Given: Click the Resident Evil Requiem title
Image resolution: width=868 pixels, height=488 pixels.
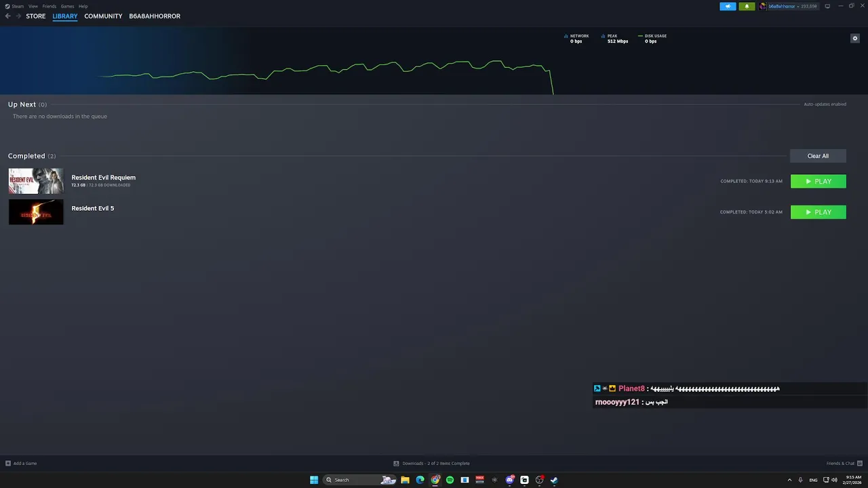Looking at the screenshot, I should [x=104, y=178].
